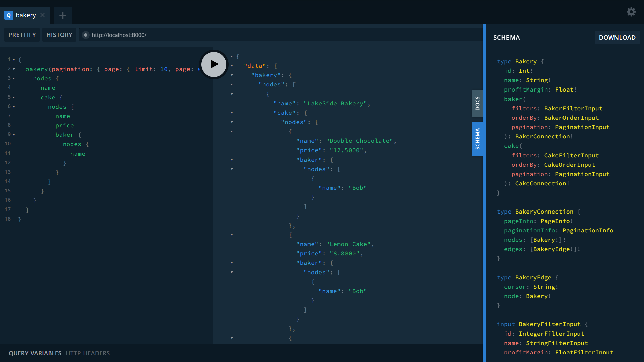This screenshot has width=644, height=362.
Task: Click the PRETTIFY button
Action: tap(21, 35)
